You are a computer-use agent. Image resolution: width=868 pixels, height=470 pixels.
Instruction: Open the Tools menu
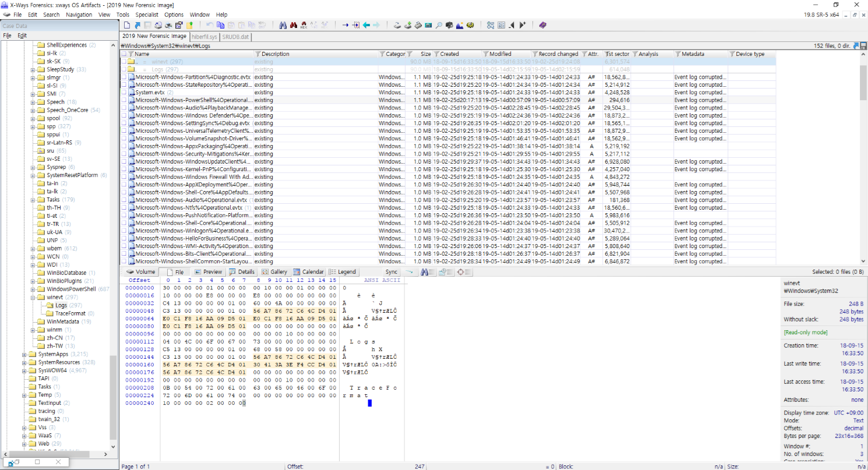(x=122, y=15)
